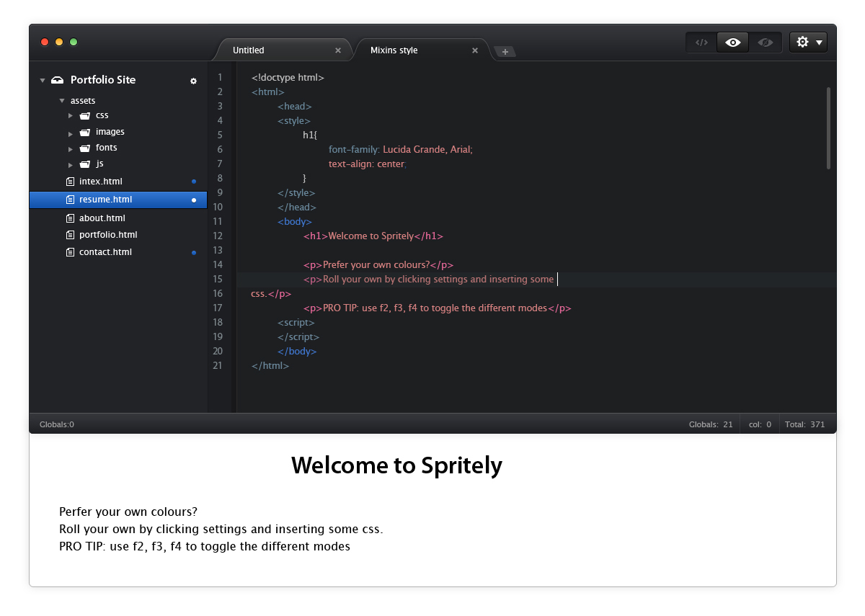Click the PRO TIP paragraph code line

pos(438,308)
